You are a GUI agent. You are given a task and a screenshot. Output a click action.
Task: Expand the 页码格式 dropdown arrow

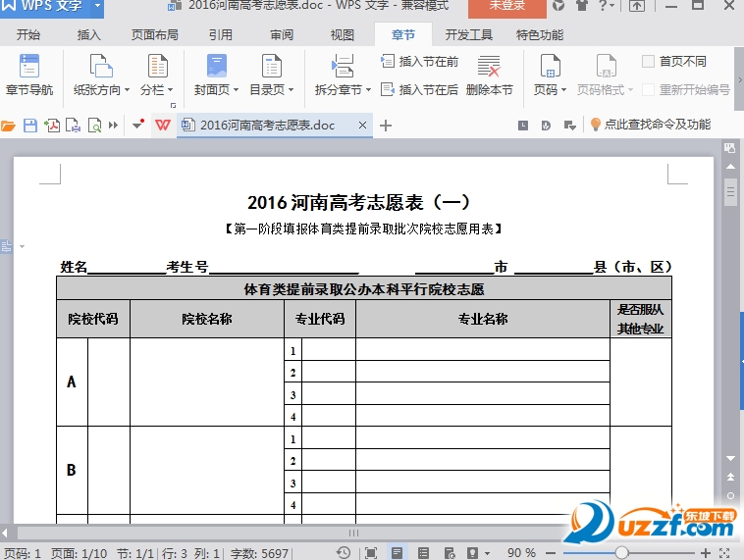(x=630, y=89)
